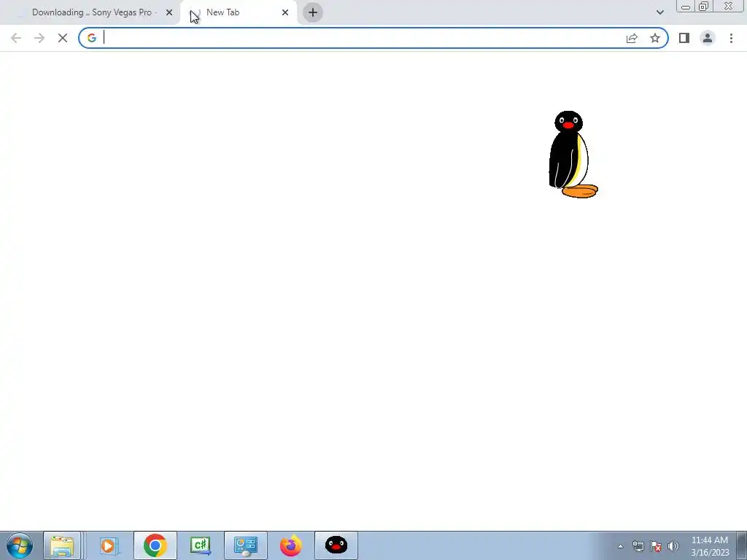
Task: Open the C# application in taskbar
Action: (x=200, y=545)
